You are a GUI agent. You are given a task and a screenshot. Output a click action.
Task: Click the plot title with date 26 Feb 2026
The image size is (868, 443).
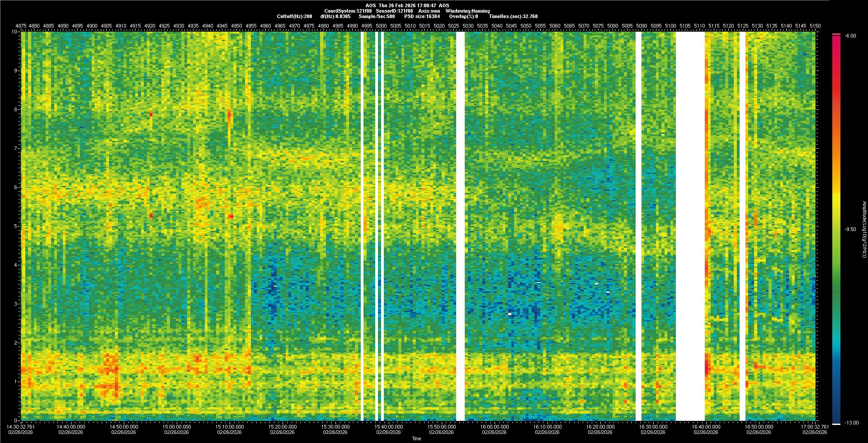tap(407, 5)
